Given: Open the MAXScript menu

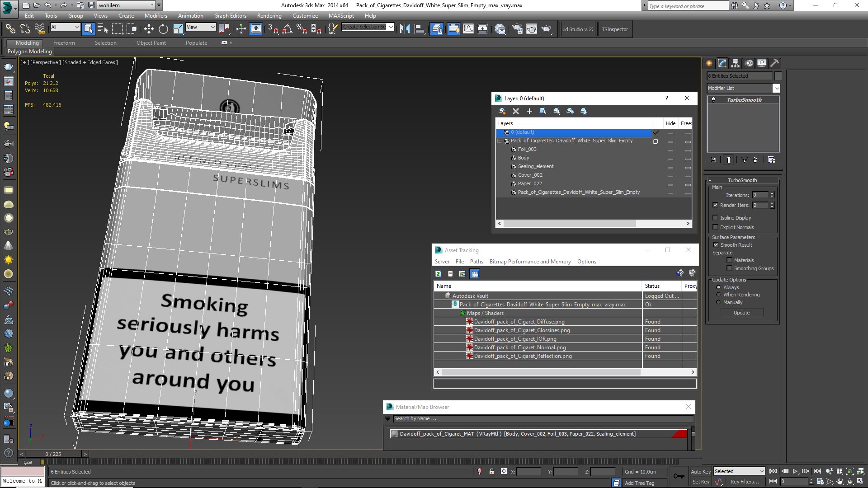Looking at the screenshot, I should click(x=341, y=16).
